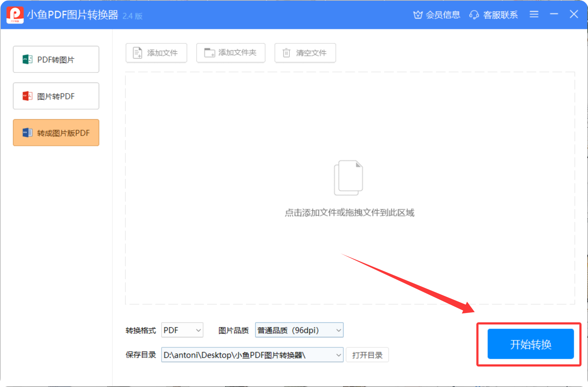Open the hamburger menu in the title bar

(x=534, y=14)
